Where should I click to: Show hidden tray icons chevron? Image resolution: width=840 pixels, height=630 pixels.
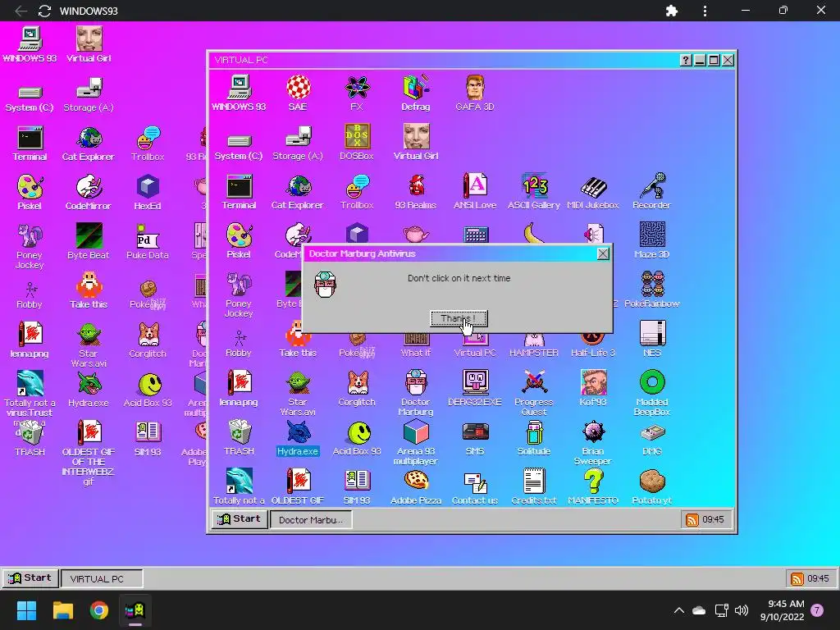pos(678,610)
